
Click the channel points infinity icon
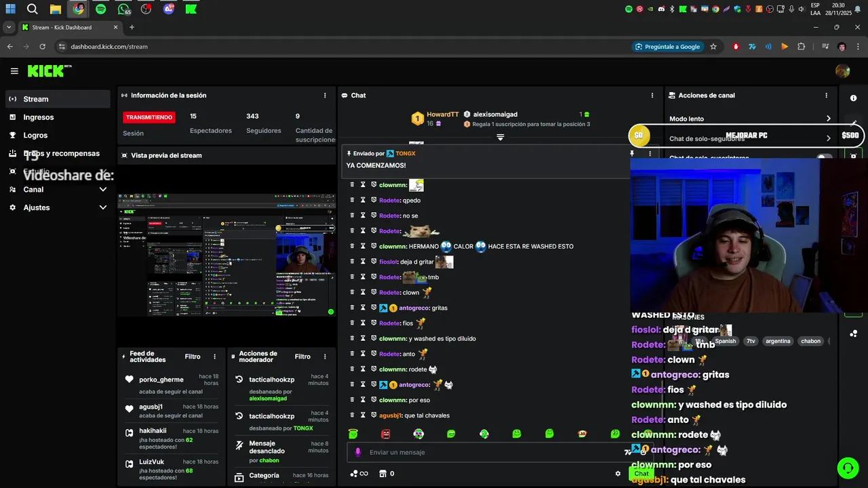click(x=359, y=474)
